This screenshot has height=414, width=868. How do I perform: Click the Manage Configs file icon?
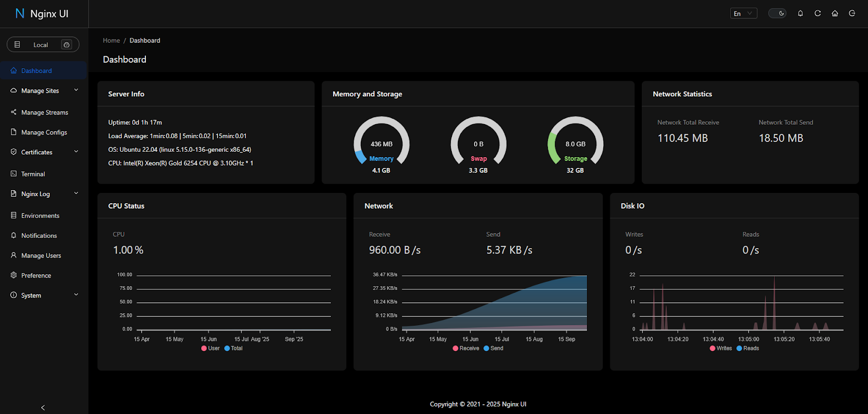tap(14, 132)
